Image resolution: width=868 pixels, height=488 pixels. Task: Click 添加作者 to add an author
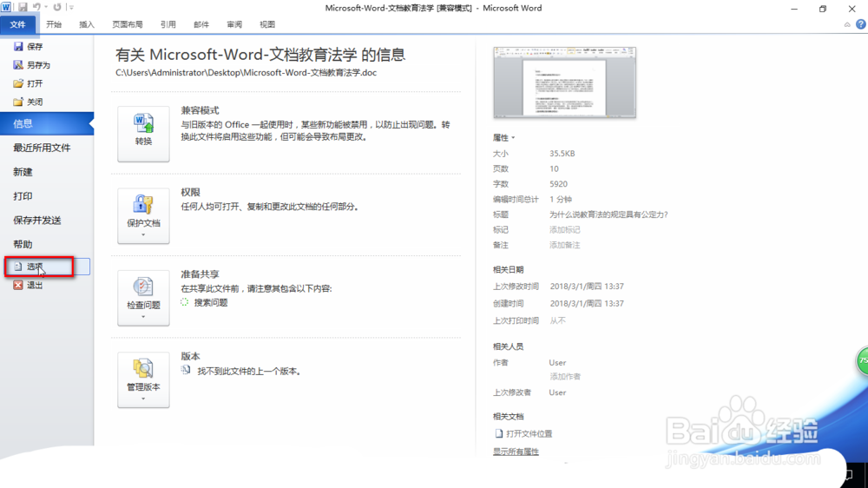565,377
